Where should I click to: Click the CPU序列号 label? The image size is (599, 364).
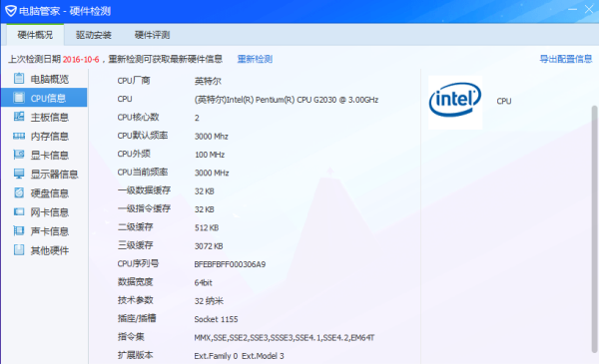coord(138,263)
